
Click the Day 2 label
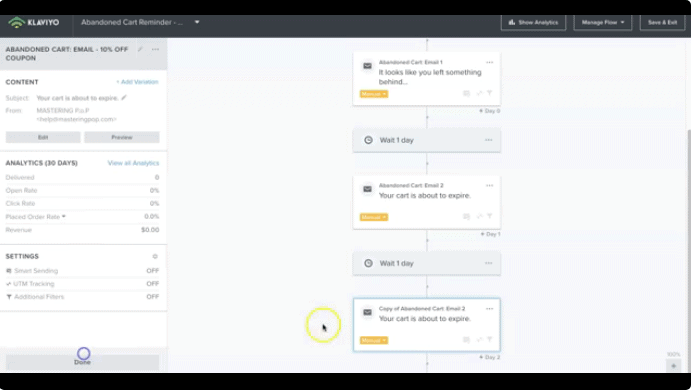[x=490, y=357]
